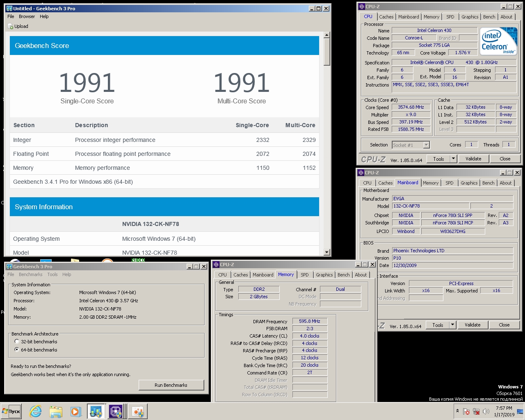Click CPU-Z title bar icon in top CPU window
The image size is (525, 420).
[361, 7]
